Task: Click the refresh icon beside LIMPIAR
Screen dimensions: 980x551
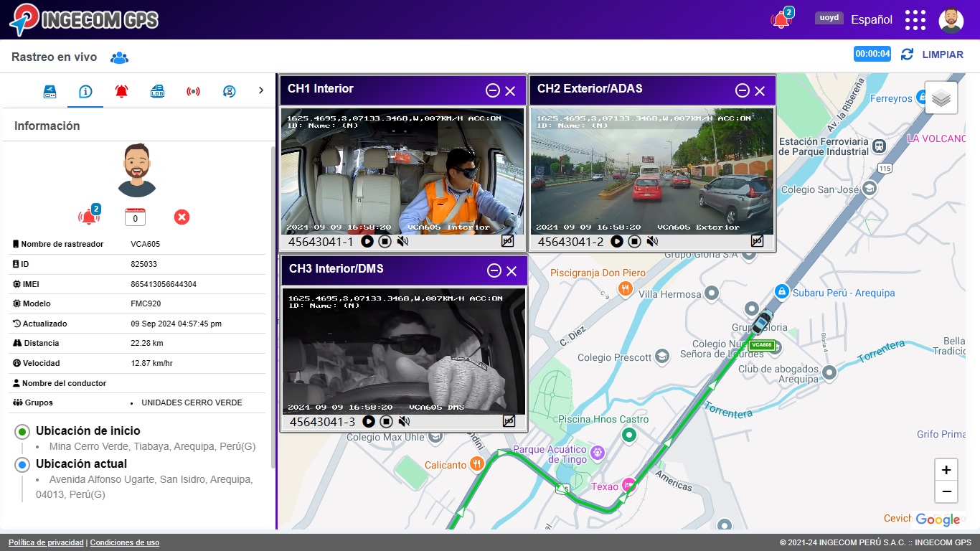Action: click(907, 55)
